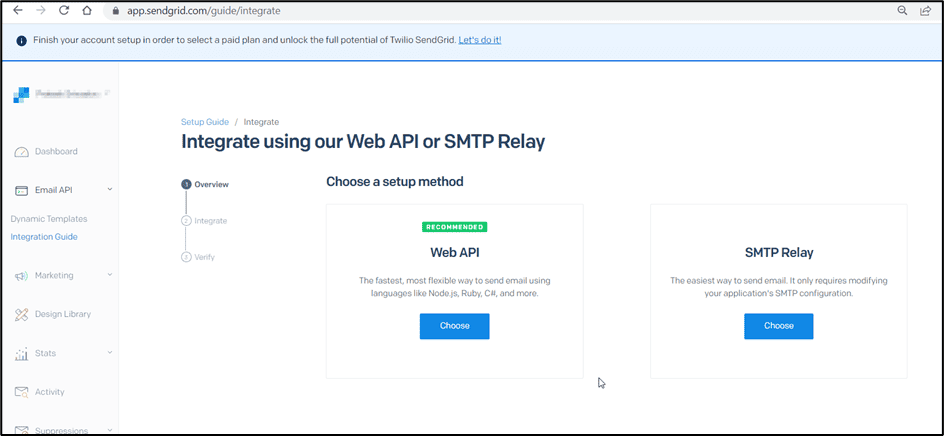Click the Web API card heading
This screenshot has width=944, height=436.
pos(455,252)
